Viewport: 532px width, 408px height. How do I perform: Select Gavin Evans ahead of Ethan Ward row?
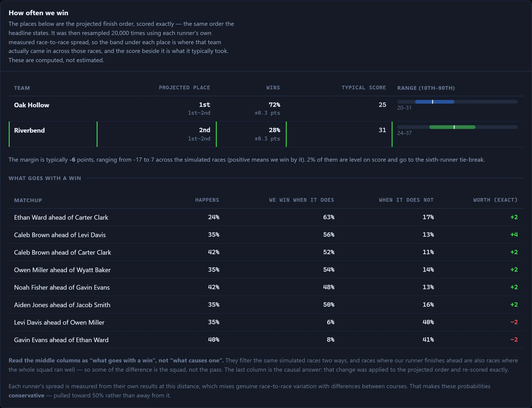tap(266, 340)
